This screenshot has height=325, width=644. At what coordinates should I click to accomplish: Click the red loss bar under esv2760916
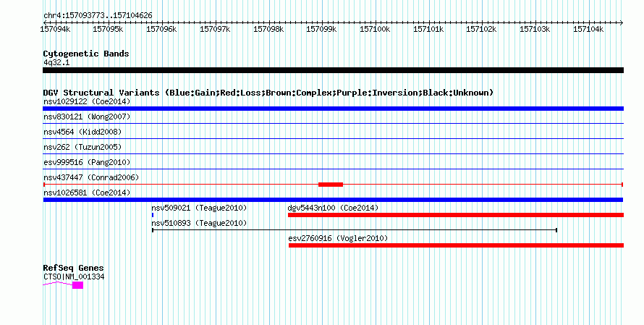click(x=457, y=245)
